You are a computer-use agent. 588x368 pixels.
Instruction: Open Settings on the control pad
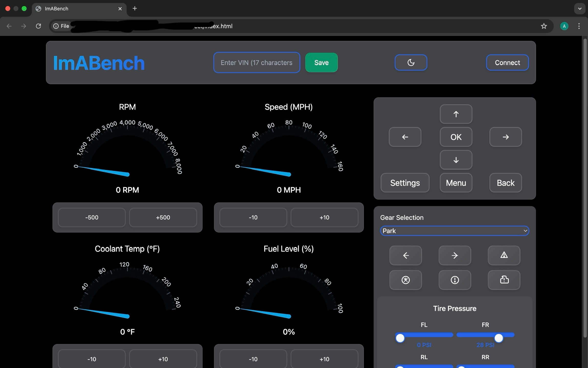pos(405,183)
